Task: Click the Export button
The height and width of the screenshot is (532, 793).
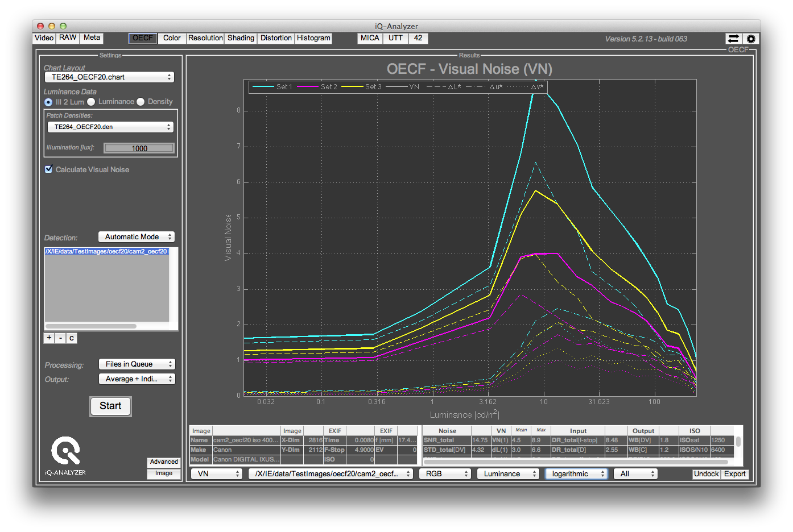Action: [x=734, y=474]
